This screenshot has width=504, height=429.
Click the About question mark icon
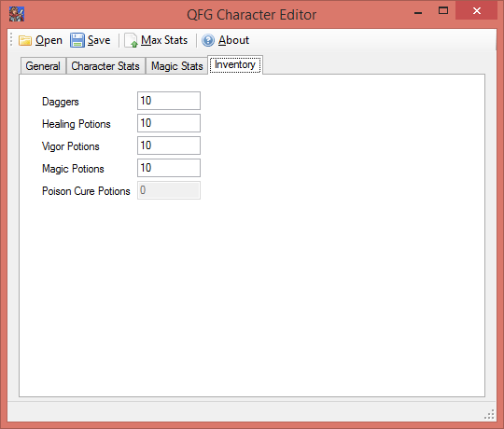208,40
